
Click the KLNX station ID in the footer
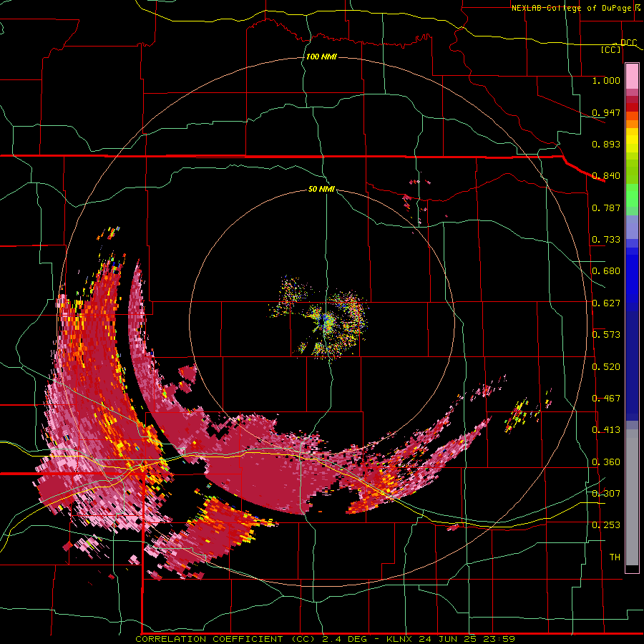point(399,639)
